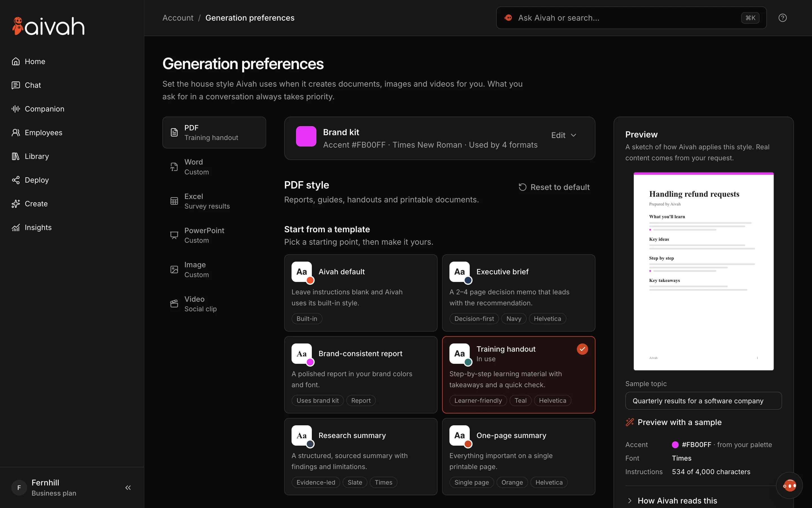Select the Training handout template card

[518, 375]
